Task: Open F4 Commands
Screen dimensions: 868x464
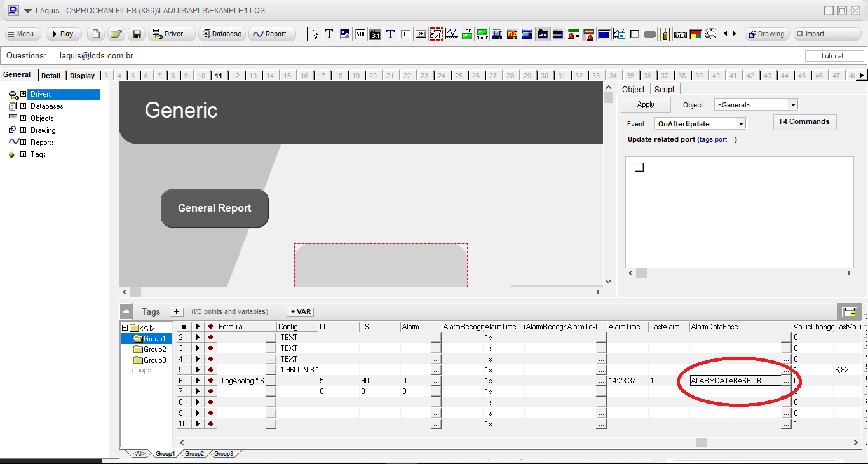Action: pos(804,121)
